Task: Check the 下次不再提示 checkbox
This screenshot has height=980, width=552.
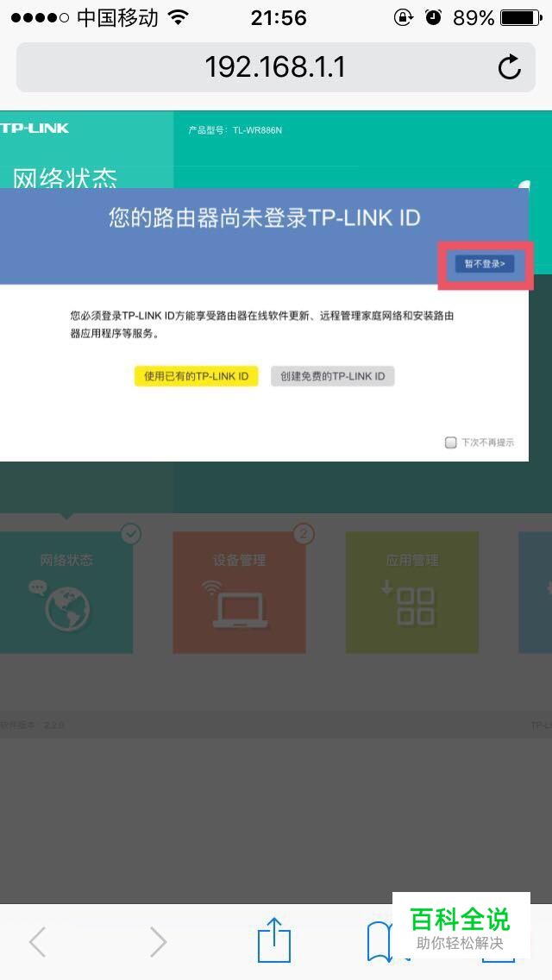Action: pos(451,443)
